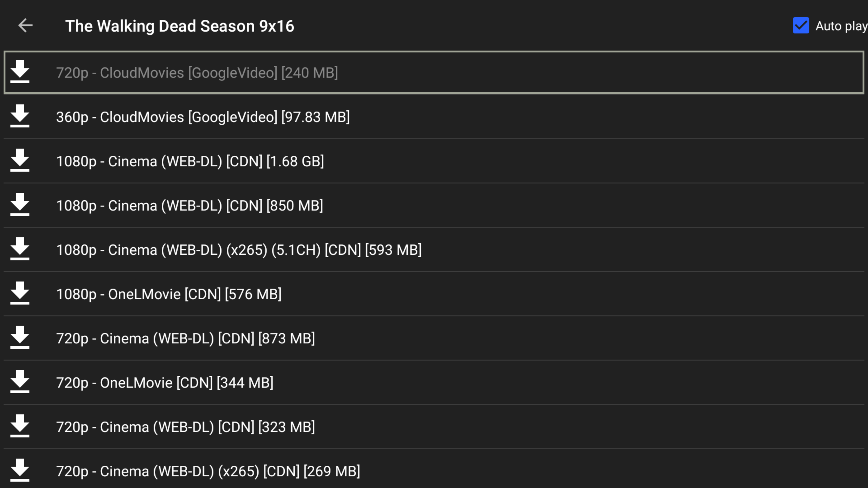
Task: Open 720p Cinema WEB-DL 873 MB stream
Action: pos(434,338)
